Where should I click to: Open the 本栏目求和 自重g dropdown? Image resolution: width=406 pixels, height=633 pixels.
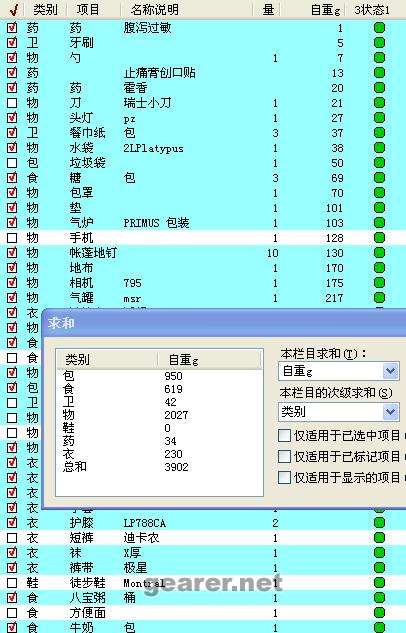point(390,371)
